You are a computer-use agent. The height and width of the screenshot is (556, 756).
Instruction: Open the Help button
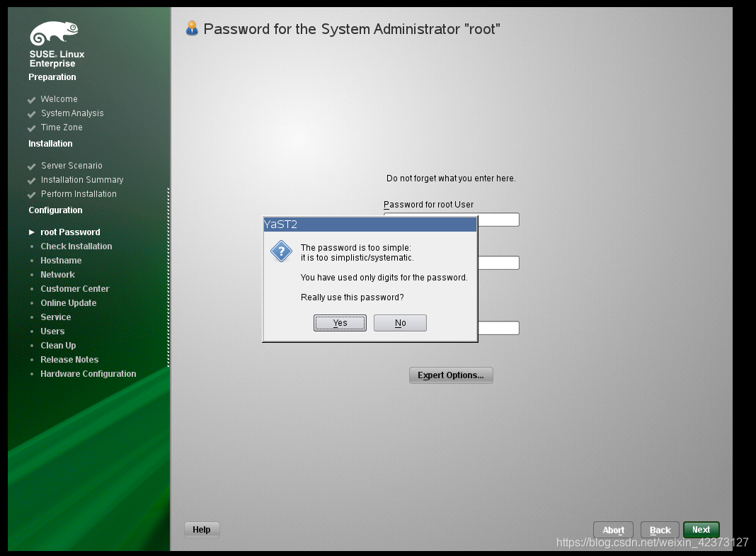point(202,530)
